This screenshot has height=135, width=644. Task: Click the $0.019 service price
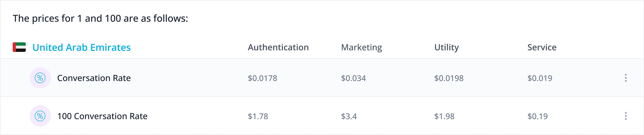tap(540, 78)
